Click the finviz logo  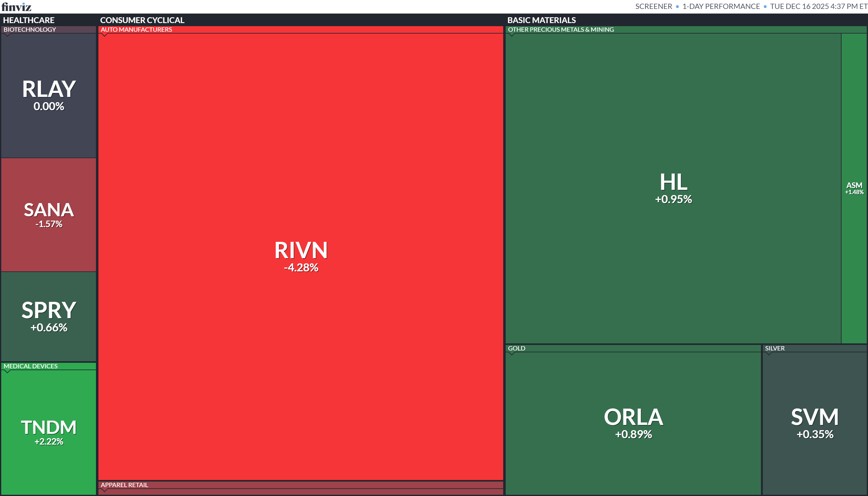(x=16, y=6)
